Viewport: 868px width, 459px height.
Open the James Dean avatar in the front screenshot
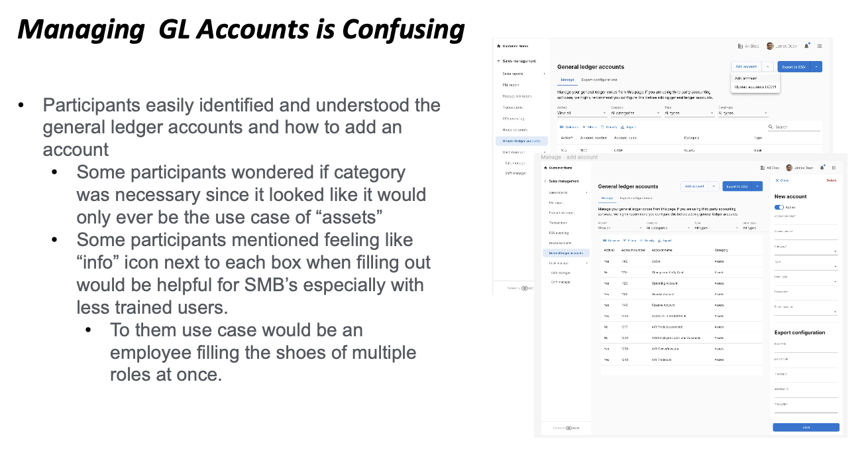[789, 168]
